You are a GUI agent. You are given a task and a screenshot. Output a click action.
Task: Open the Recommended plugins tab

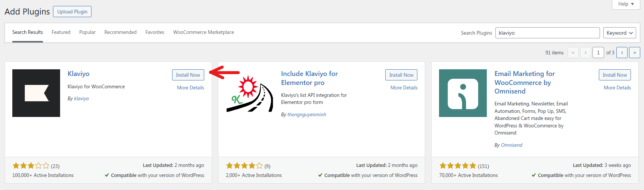120,32
